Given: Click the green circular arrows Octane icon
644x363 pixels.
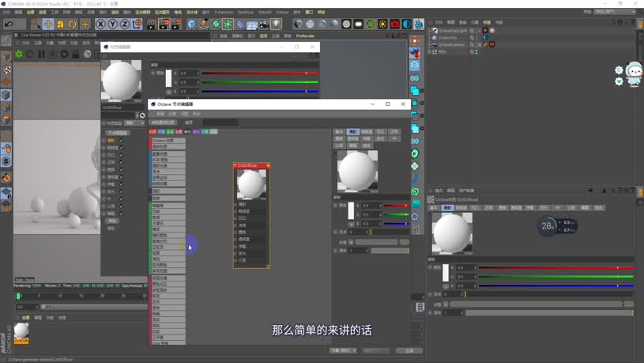Looking at the screenshot, I should (x=371, y=25).
